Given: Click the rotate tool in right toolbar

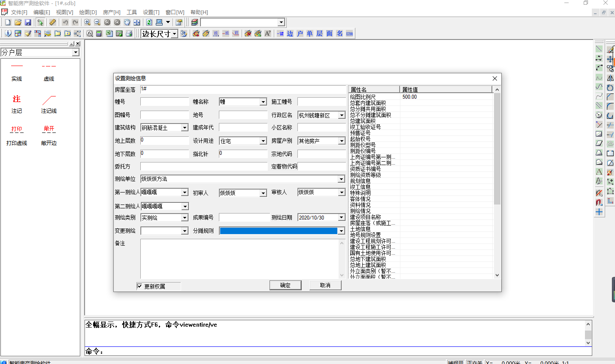Looking at the screenshot, I should 610,87.
